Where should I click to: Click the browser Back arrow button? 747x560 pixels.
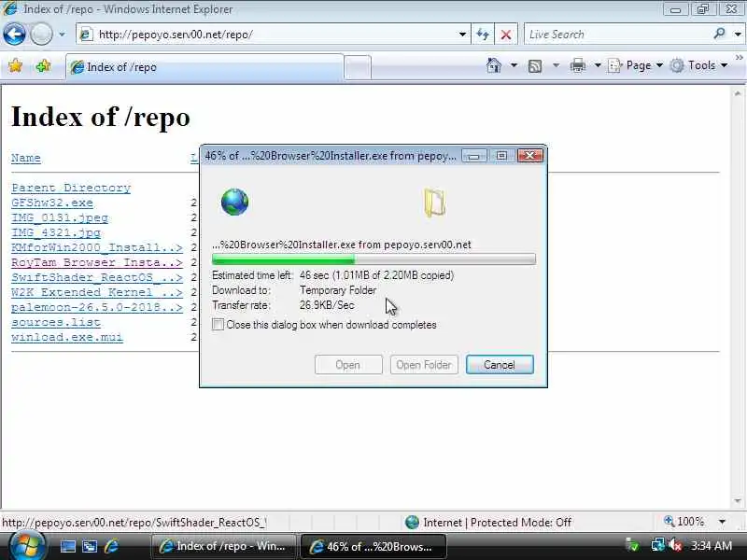14,35
